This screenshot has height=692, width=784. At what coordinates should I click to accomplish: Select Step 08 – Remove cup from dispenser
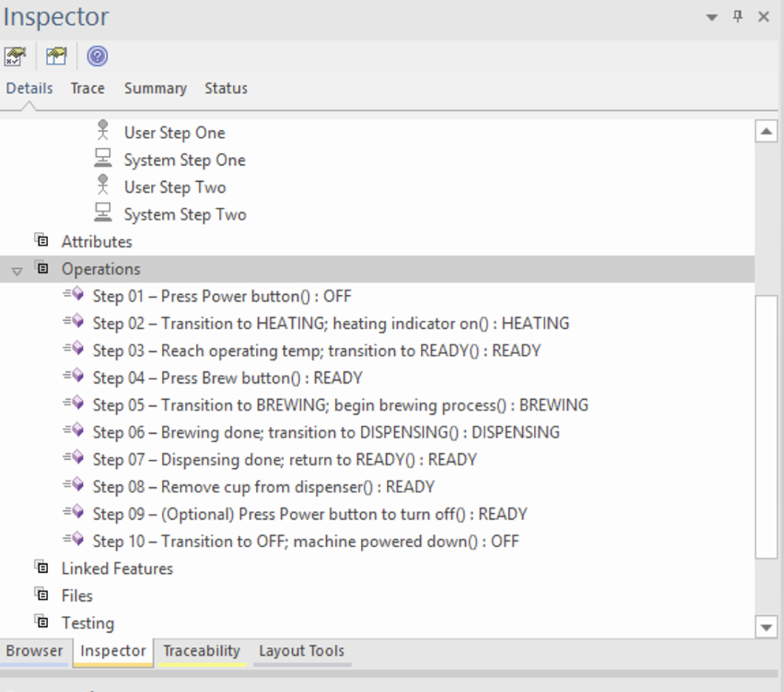point(264,487)
